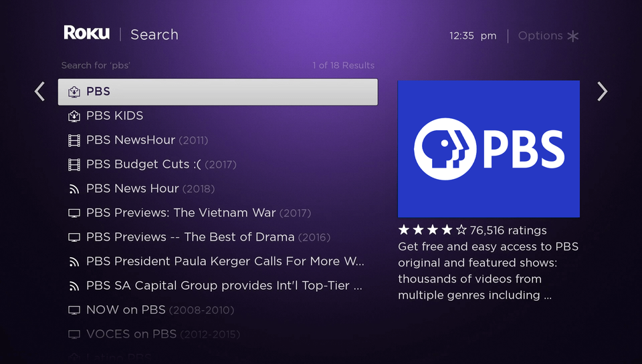Click the "Search for 'pbs'" label

coord(96,65)
